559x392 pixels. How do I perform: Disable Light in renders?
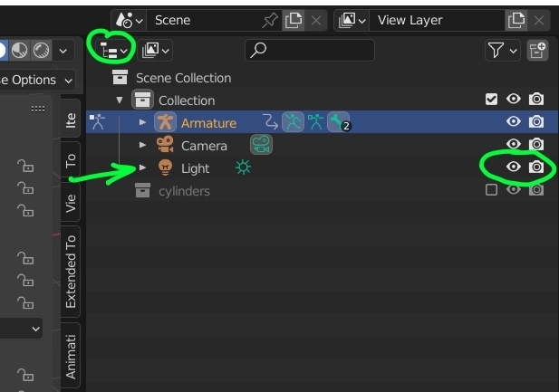pos(535,167)
